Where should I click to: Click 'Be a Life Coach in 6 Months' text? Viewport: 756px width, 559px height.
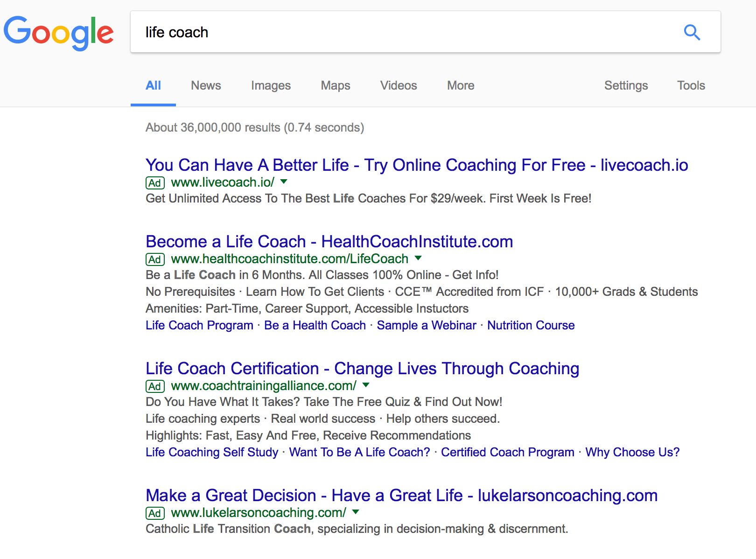pos(322,275)
